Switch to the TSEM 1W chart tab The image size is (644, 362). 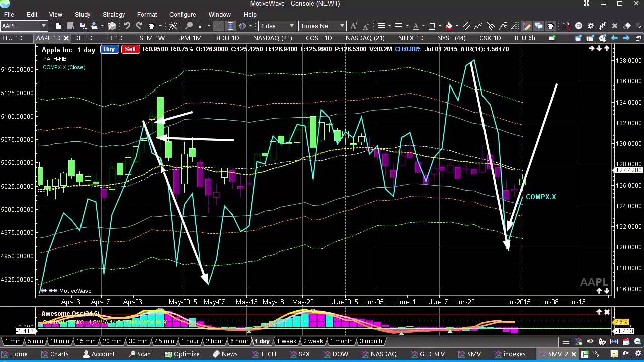click(x=150, y=38)
